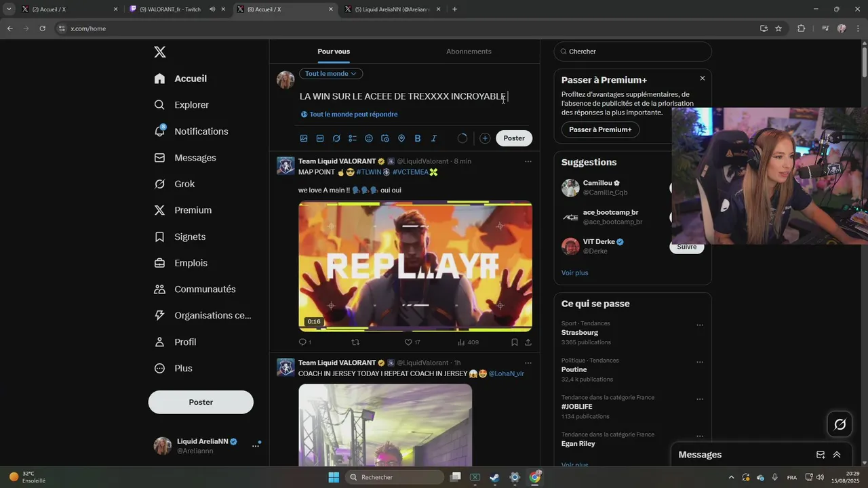Open options for the Strasbourg trend
This screenshot has width=868, height=488.
pyautogui.click(x=700, y=325)
